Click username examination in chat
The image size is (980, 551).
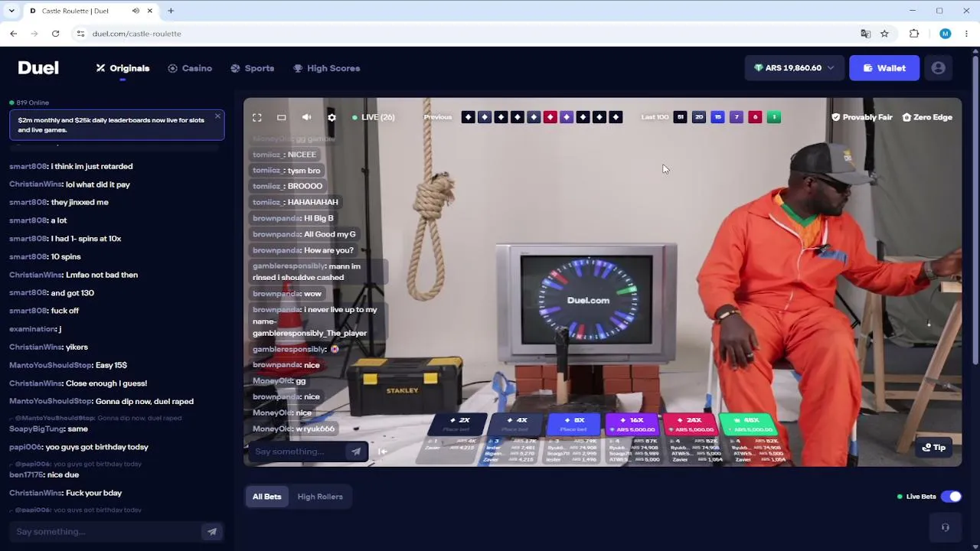[x=32, y=329]
